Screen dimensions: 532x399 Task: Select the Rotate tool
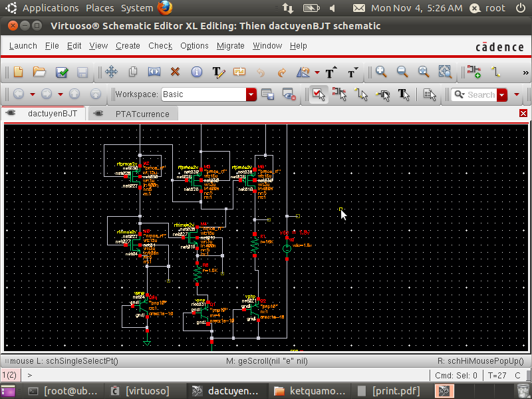click(303, 72)
